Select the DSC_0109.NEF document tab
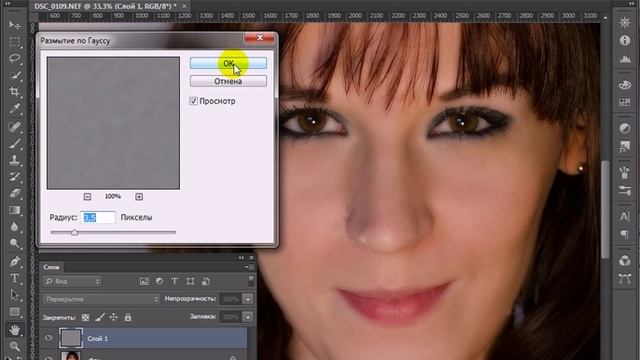Viewport: 640px width, 360px height. pos(105,6)
